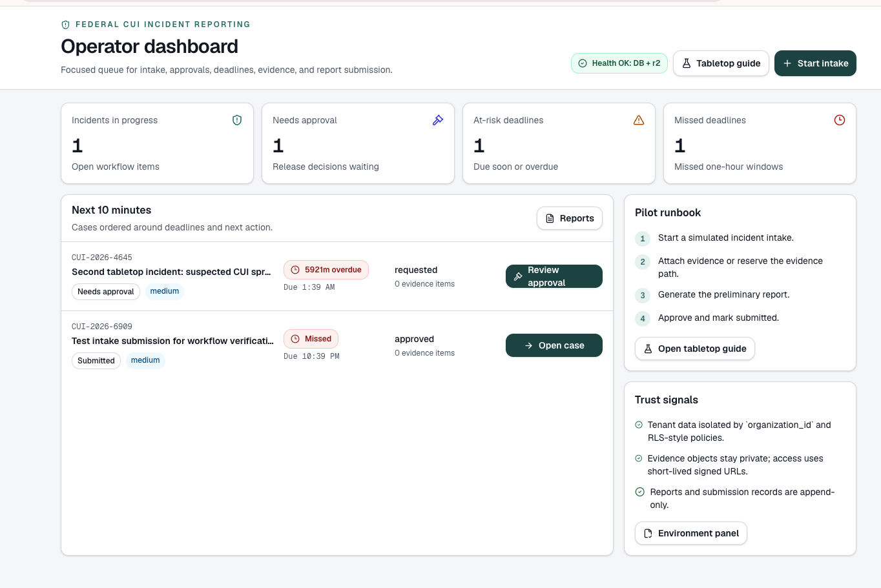Viewport: 881px width, 588px height.
Task: Click the check icon in Health OK badge
Action: [x=583, y=63]
